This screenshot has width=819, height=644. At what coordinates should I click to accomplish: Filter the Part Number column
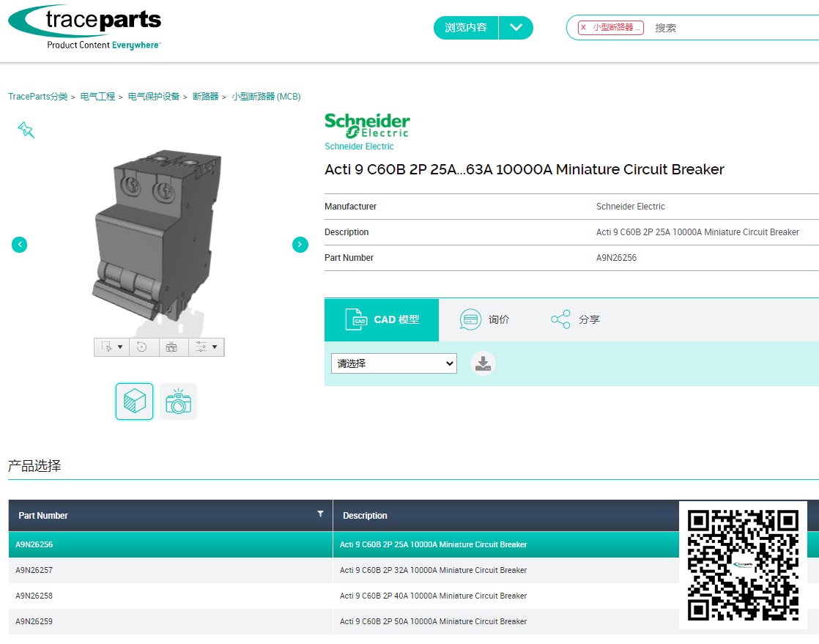320,514
